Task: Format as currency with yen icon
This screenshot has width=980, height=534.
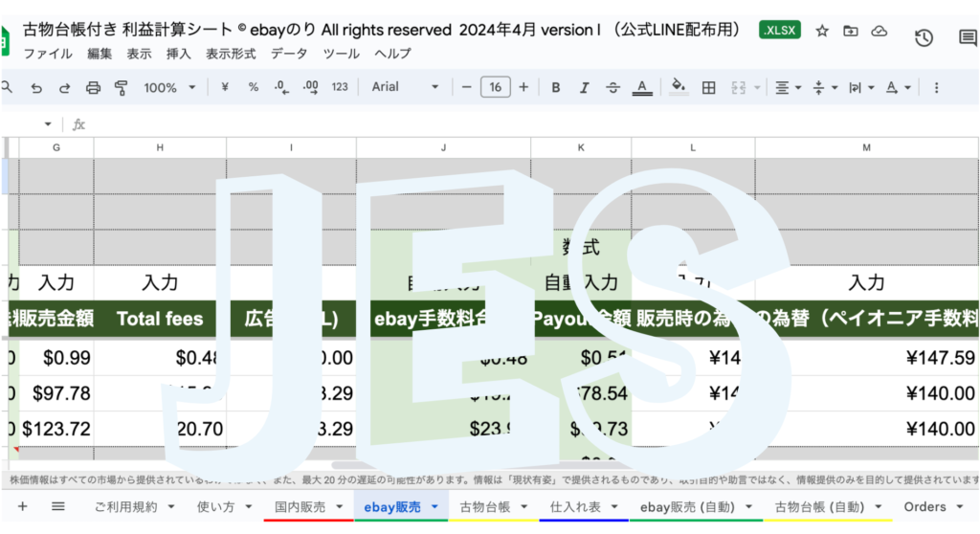Action: [224, 87]
